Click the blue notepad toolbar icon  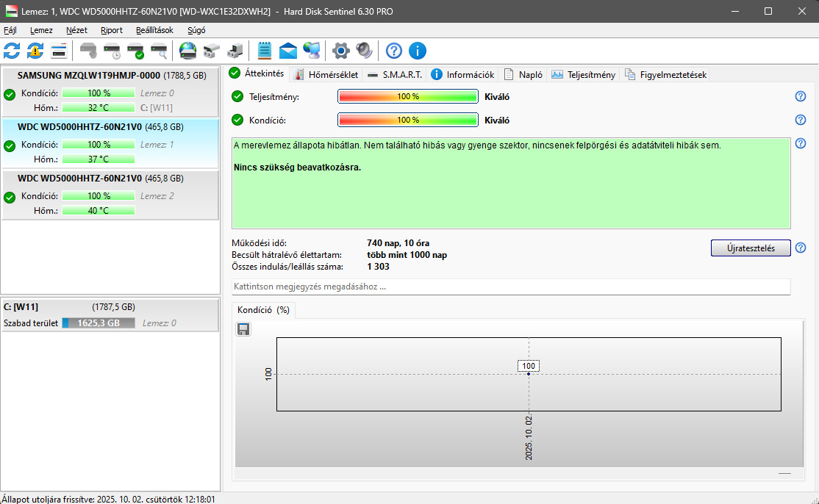(265, 51)
